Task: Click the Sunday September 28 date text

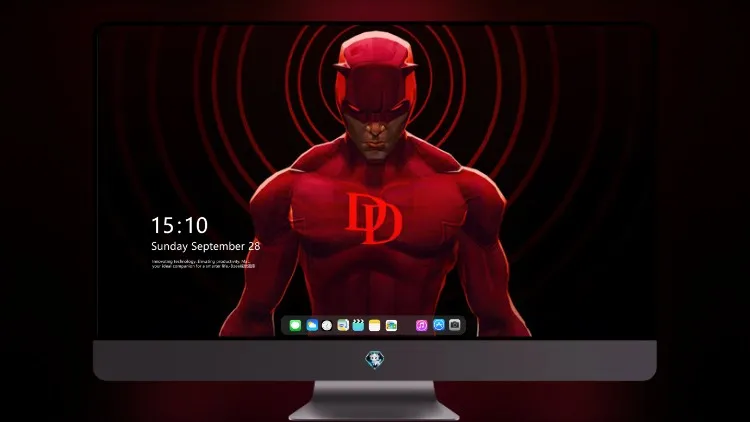Action: (x=206, y=246)
